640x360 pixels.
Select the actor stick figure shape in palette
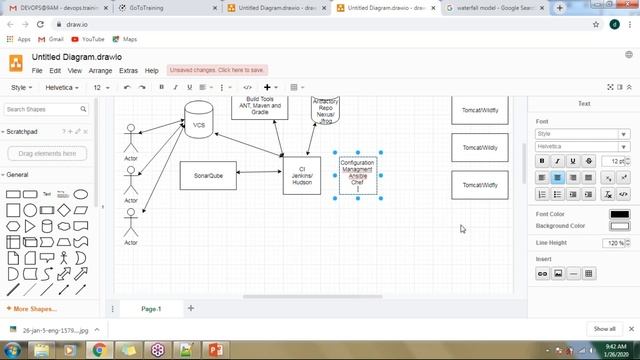pos(64,258)
